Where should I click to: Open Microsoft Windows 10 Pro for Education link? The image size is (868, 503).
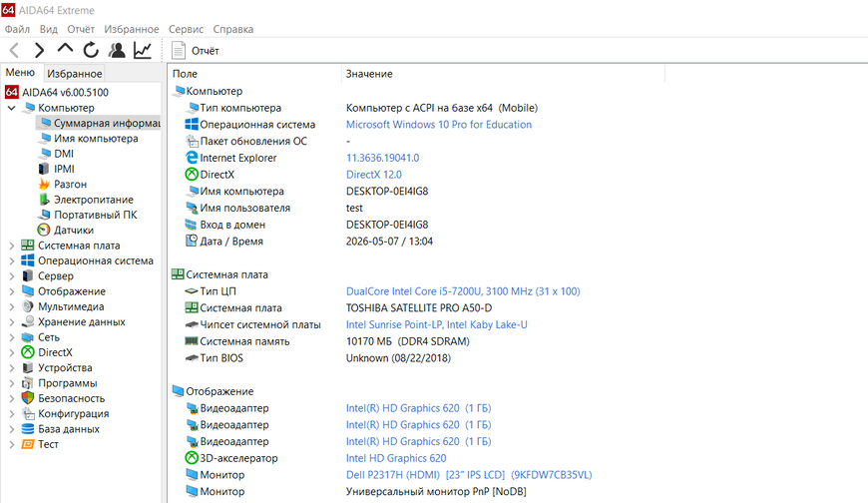pos(439,124)
